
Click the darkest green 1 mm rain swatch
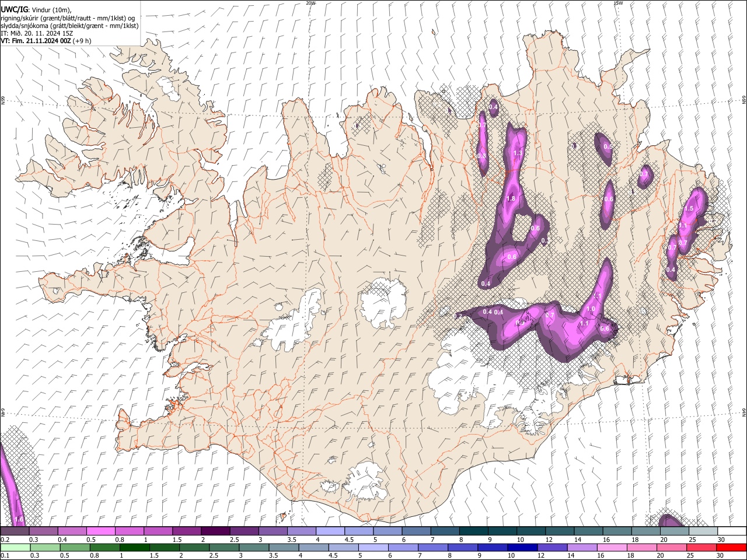point(134,548)
